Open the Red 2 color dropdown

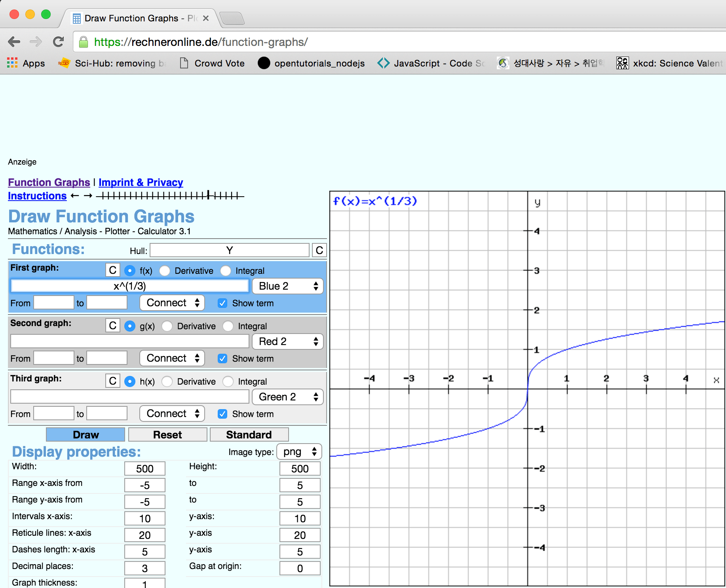click(x=287, y=341)
